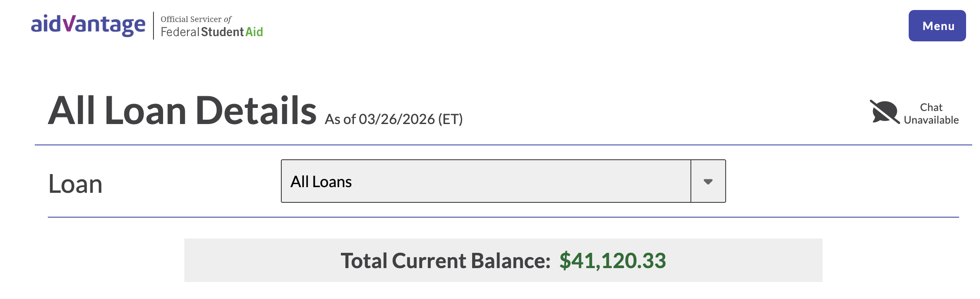Viewport: 980px width, 299px height.
Task: Click the Federal Student Aid servicer logo
Action: tap(211, 26)
